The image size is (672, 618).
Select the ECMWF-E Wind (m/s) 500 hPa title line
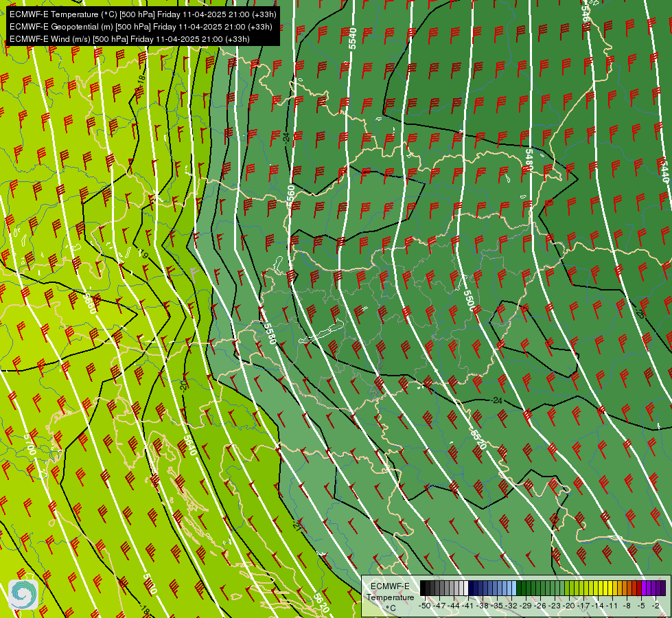(130, 39)
